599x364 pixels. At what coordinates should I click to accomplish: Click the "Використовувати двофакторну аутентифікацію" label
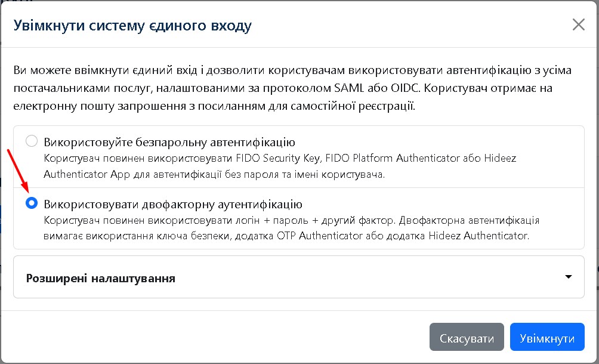pos(173,204)
